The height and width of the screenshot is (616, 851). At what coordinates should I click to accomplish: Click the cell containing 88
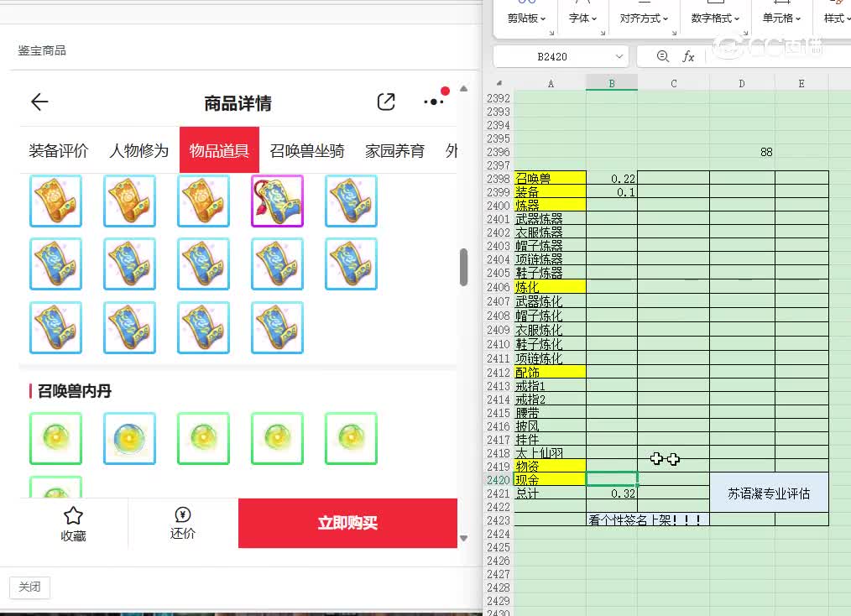pos(743,152)
